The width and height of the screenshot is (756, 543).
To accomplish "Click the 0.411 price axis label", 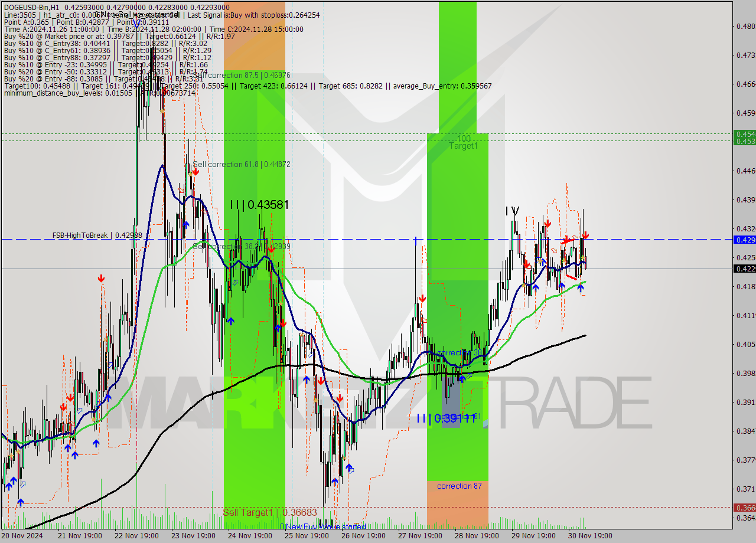I will coord(745,315).
